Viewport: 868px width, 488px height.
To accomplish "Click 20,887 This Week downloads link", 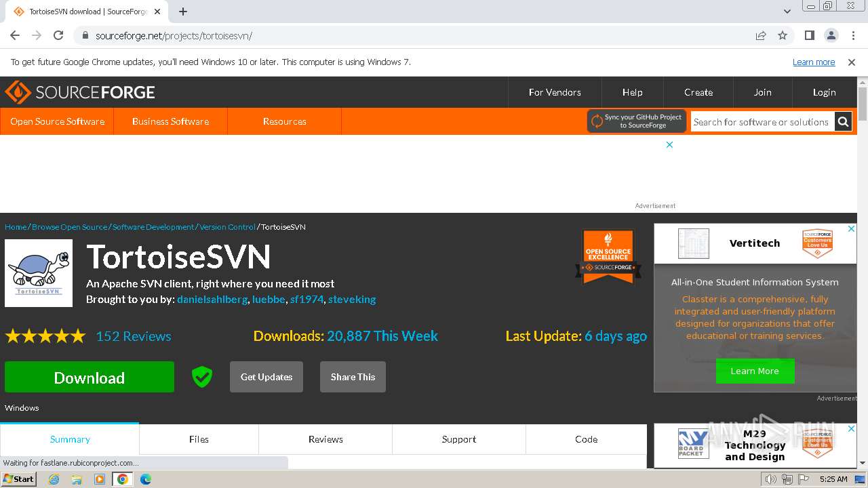I will click(x=382, y=336).
